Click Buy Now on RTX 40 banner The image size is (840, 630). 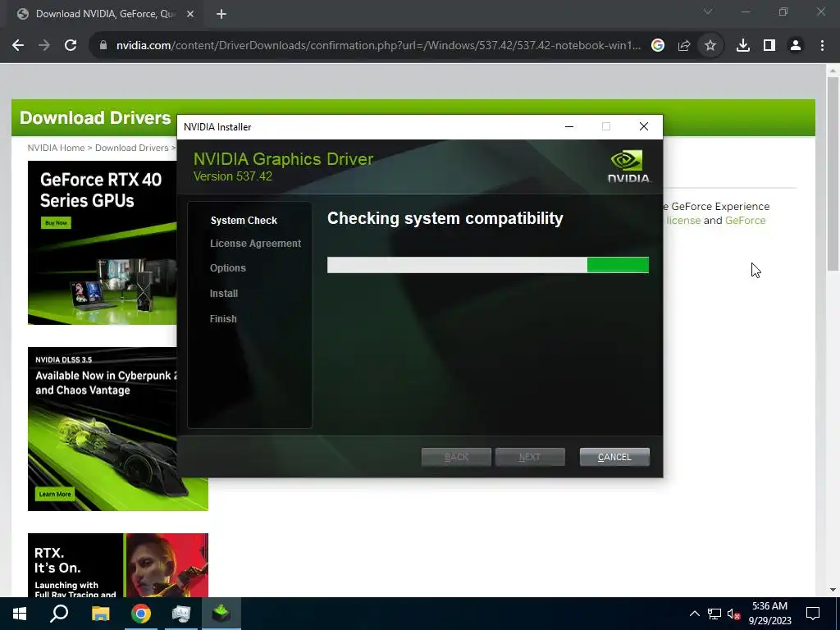point(56,223)
